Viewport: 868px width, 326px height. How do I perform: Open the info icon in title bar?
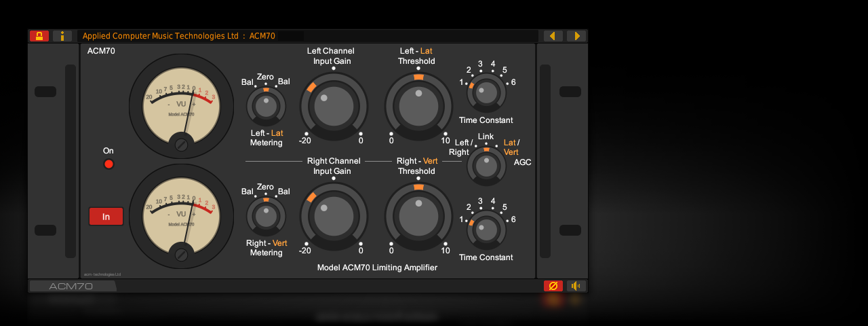point(62,36)
